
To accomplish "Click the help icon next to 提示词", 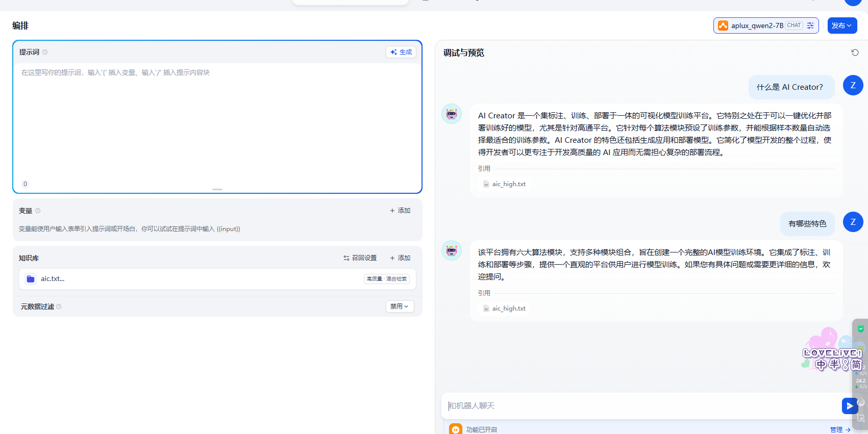I will pos(45,52).
